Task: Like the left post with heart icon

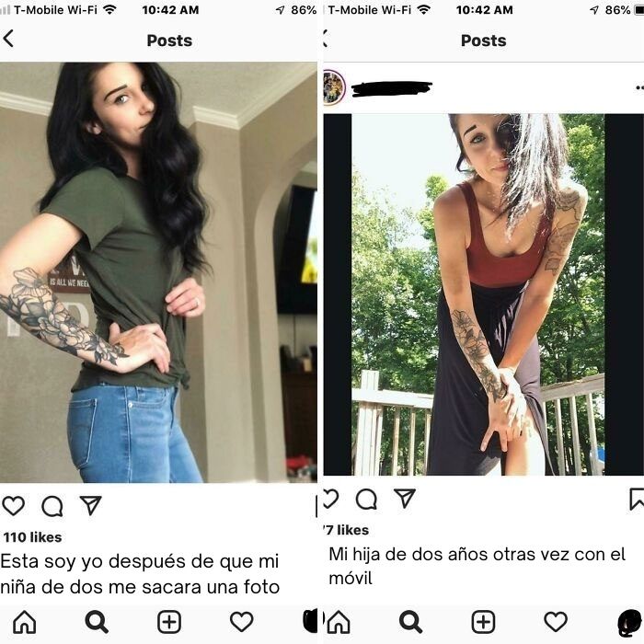Action: pyautogui.click(x=13, y=506)
